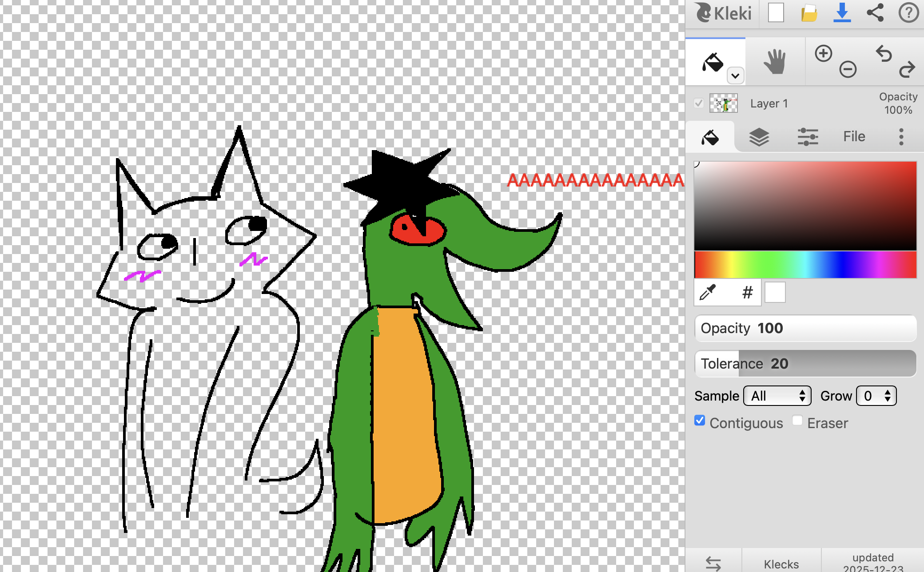The height and width of the screenshot is (572, 924).
Task: Click the rainbow hue slider
Action: click(805, 265)
